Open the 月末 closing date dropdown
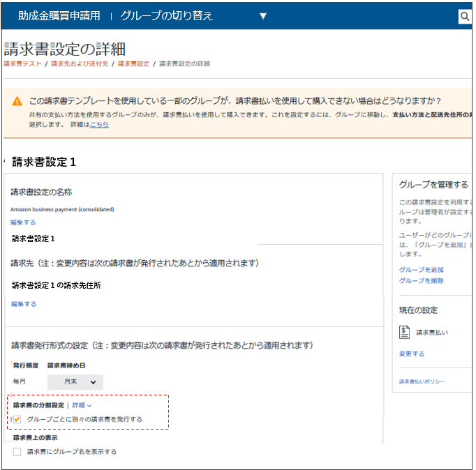 (x=75, y=381)
